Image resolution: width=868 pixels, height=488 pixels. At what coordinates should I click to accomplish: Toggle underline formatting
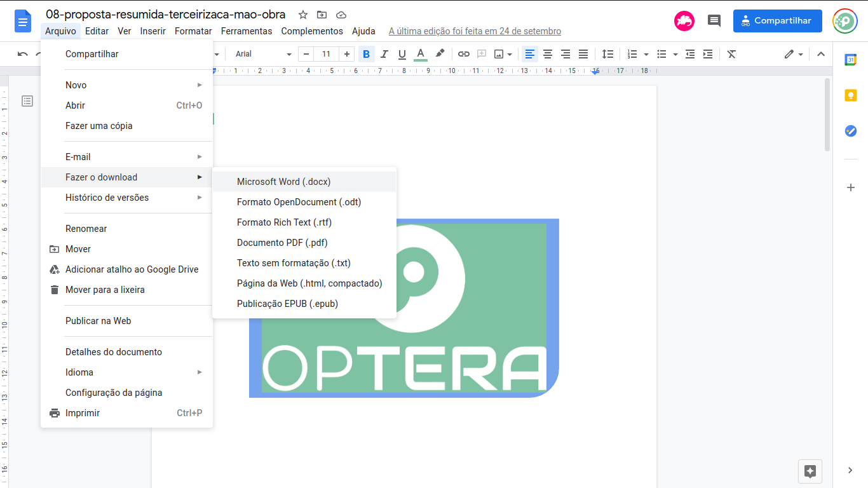[x=402, y=54]
